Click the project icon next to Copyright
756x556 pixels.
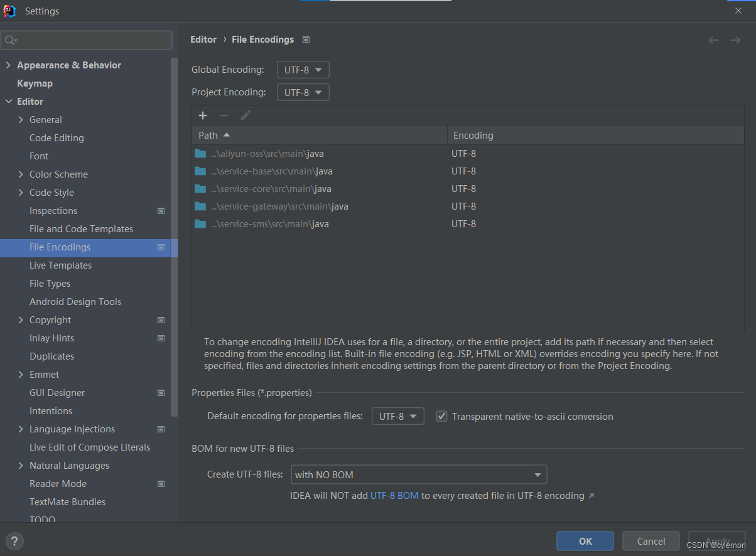tap(161, 320)
